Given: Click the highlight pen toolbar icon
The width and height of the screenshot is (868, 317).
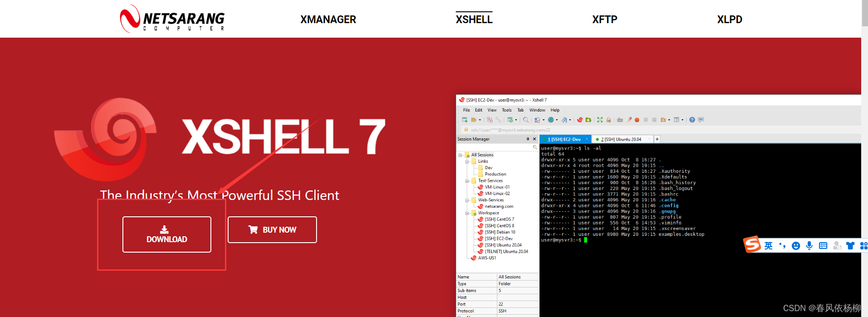Looking at the screenshot, I should [629, 120].
